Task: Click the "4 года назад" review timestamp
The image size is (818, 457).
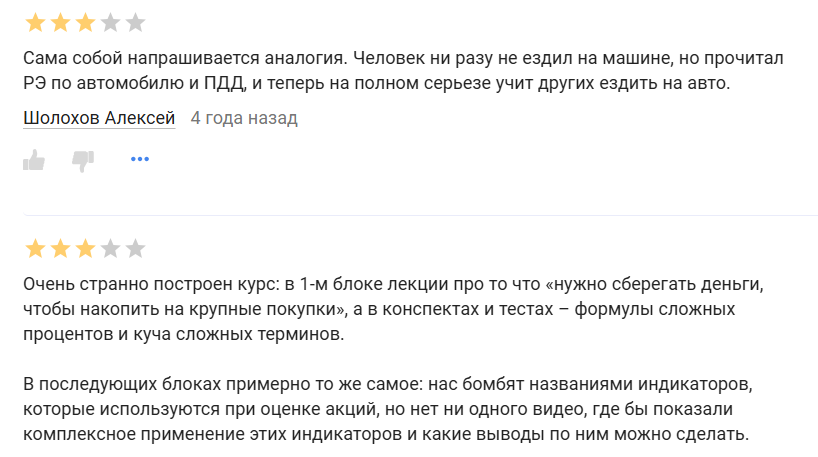Action: [244, 118]
